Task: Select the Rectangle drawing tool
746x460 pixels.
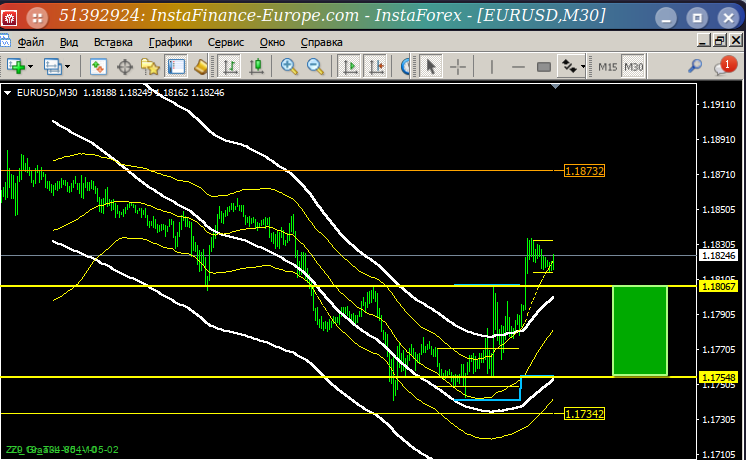Action: point(544,67)
